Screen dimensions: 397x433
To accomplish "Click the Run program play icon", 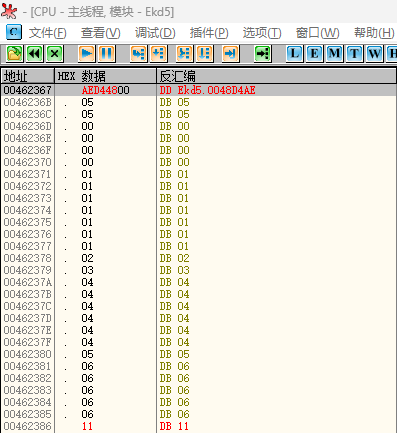I will (x=87, y=53).
